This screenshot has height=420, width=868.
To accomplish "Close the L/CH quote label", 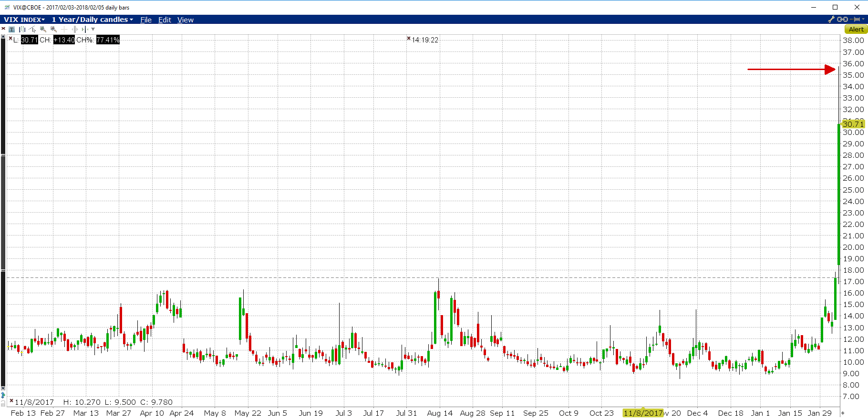I will coord(10,38).
